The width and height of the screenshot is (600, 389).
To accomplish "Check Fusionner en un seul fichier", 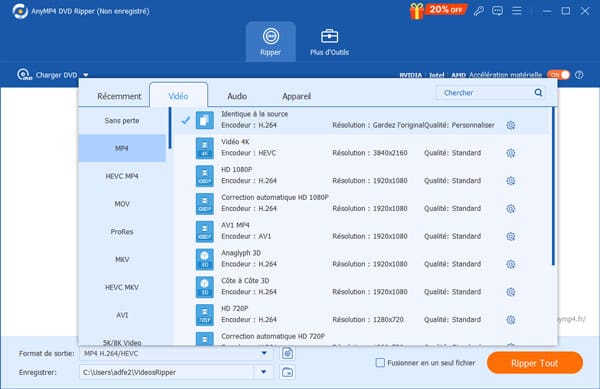I will [x=380, y=363].
